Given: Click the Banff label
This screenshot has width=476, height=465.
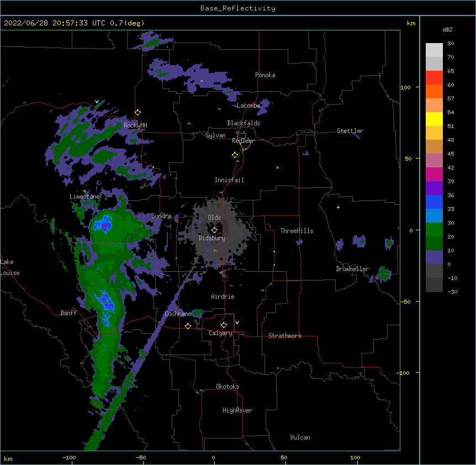Looking at the screenshot, I should click(x=68, y=313).
